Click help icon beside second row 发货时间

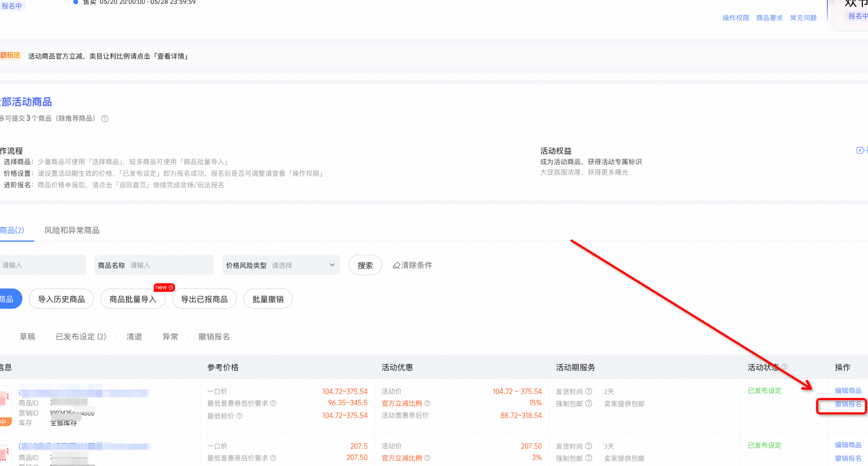click(589, 446)
